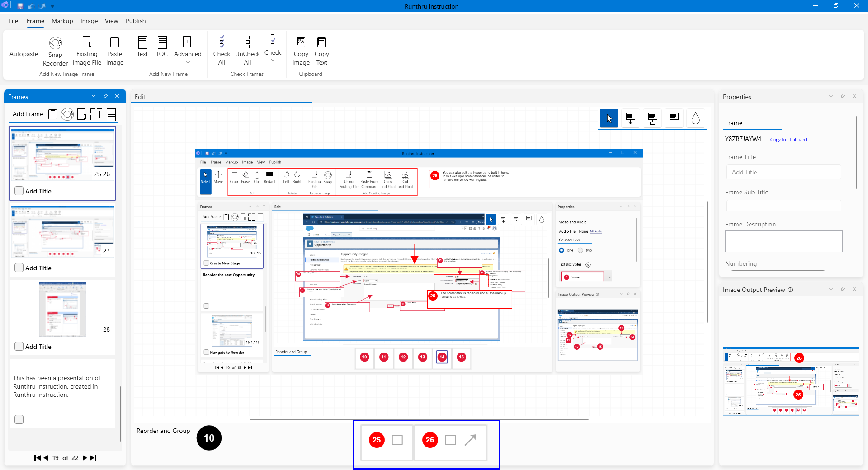Add frame from Existing Image File
Viewport: 868px width, 470px height.
pyautogui.click(x=87, y=42)
